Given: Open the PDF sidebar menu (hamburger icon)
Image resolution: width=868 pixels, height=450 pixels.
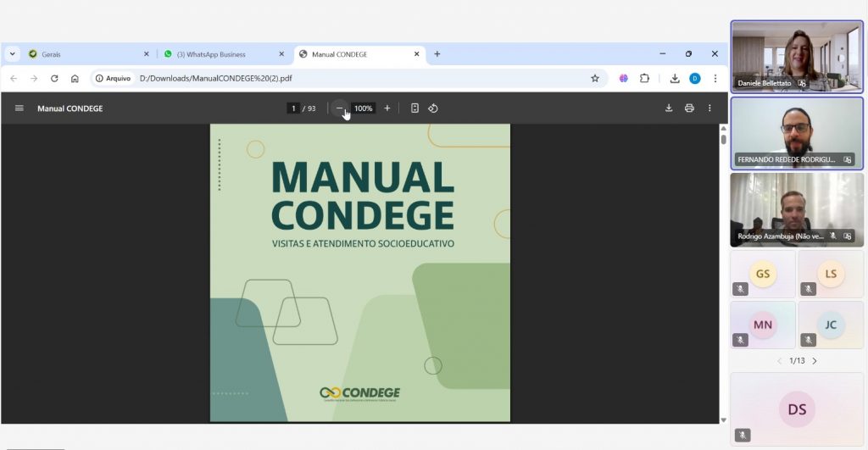Looking at the screenshot, I should pyautogui.click(x=19, y=108).
